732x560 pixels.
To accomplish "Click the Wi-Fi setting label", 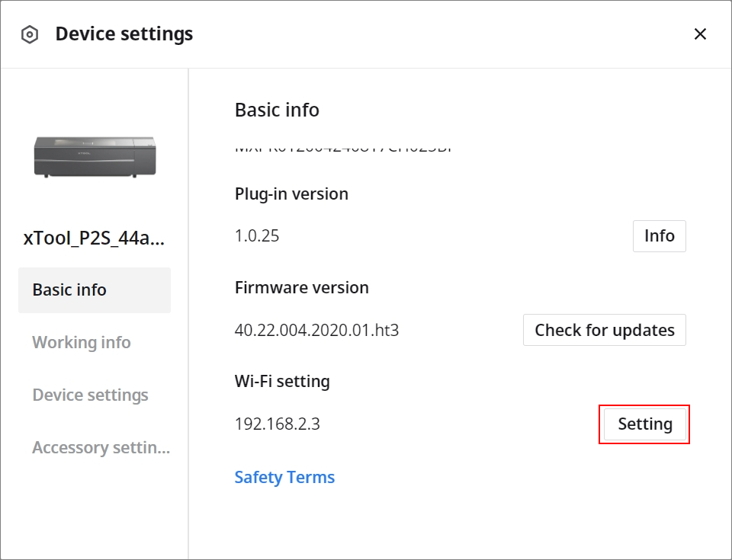I will point(282,381).
